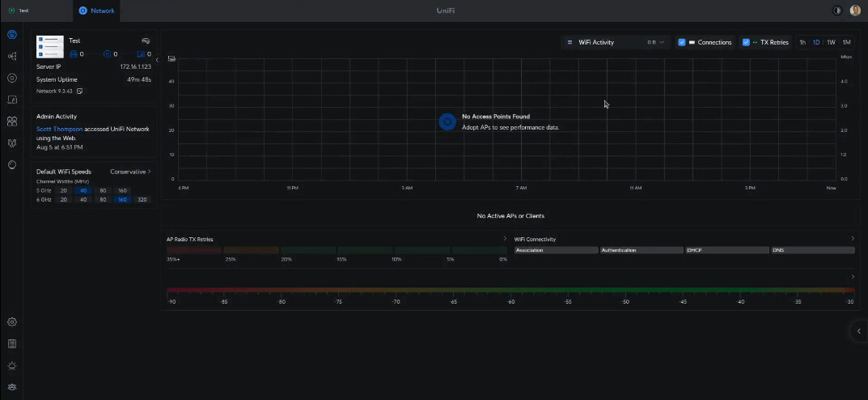Expand the signal strength panel chevron

[x=853, y=276]
